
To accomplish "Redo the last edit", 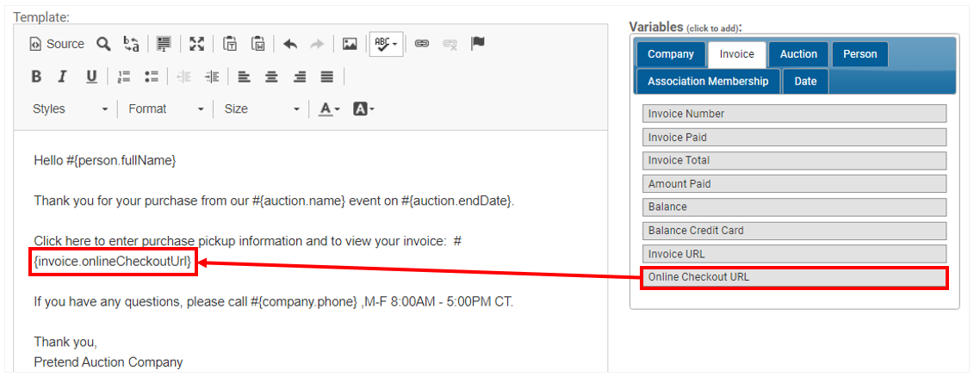I will pos(318,44).
